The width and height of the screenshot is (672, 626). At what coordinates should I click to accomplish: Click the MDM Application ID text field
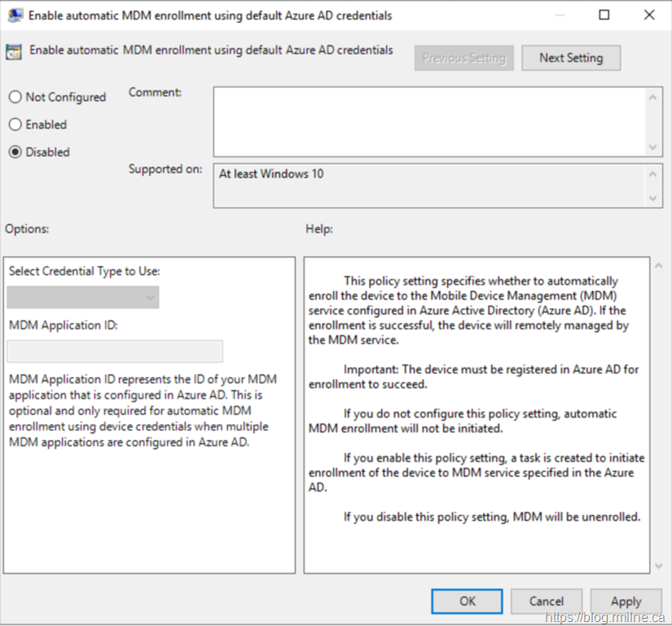point(115,351)
